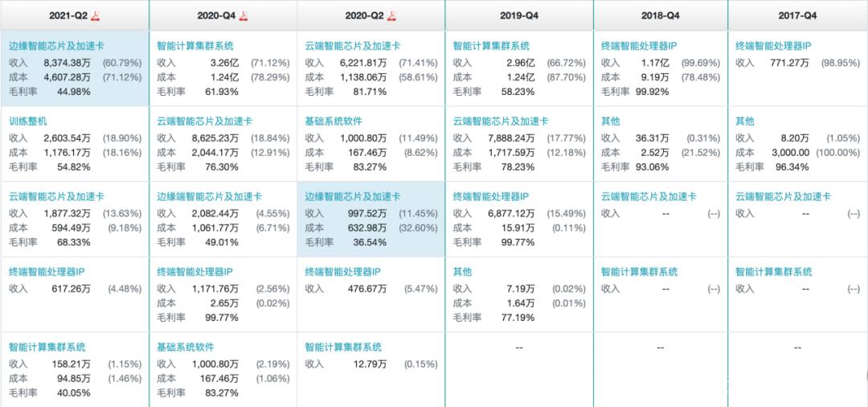Open the PDF icon beside 2020-Q2

coord(392,15)
